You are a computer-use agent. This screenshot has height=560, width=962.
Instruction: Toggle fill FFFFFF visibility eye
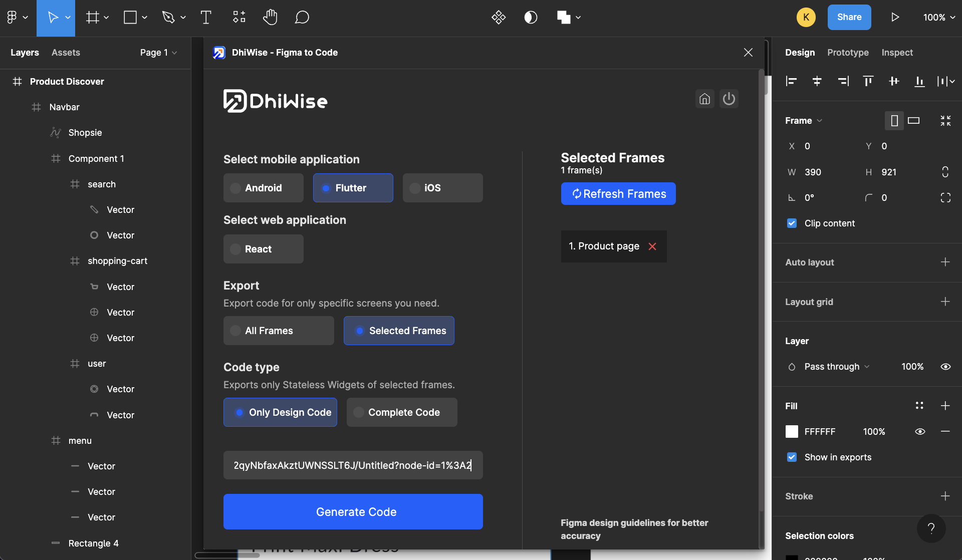point(920,432)
